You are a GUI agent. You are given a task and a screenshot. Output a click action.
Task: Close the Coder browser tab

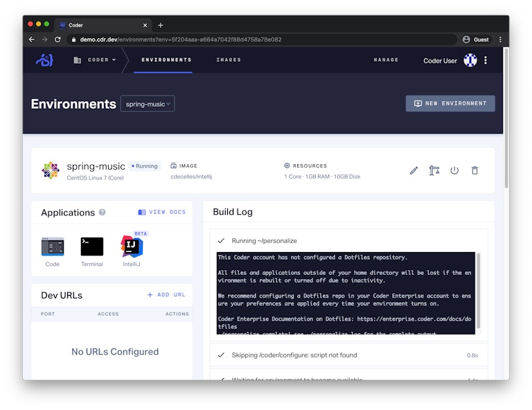point(145,25)
